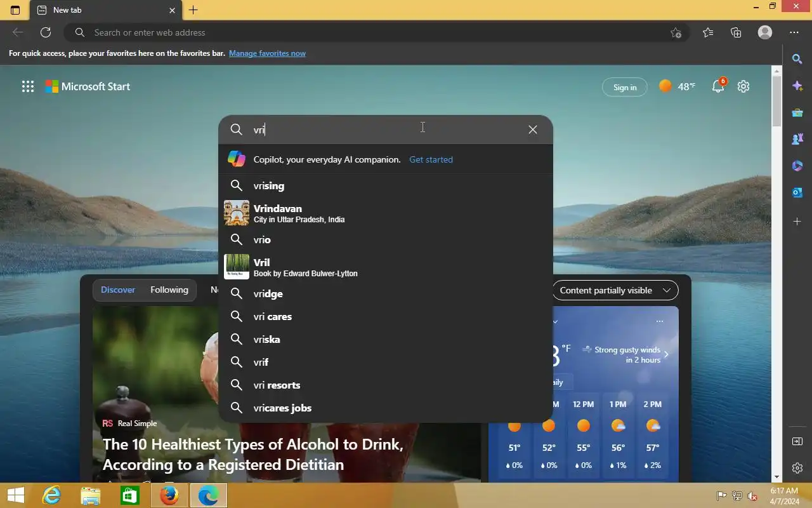Expand the gusty winds alert chevron
Screen dimensions: 812x508
pos(666,354)
